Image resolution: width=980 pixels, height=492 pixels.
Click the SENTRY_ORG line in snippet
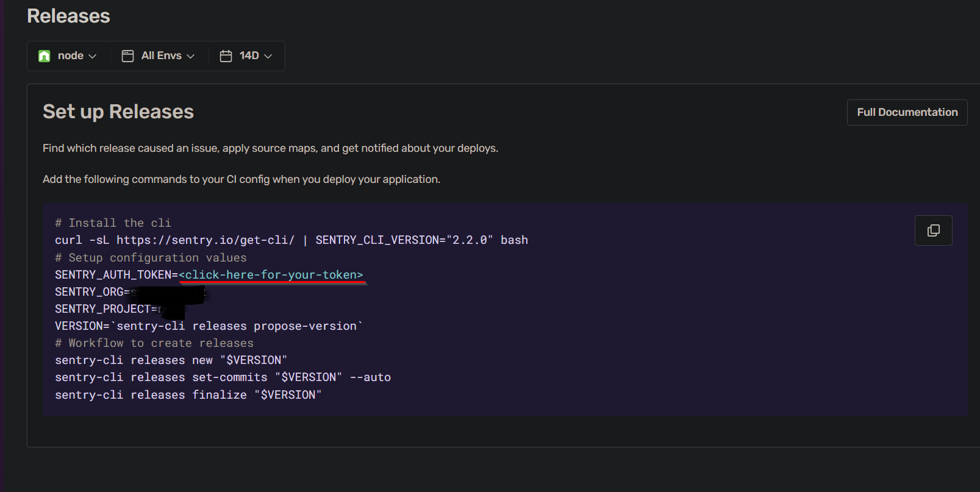click(131, 292)
